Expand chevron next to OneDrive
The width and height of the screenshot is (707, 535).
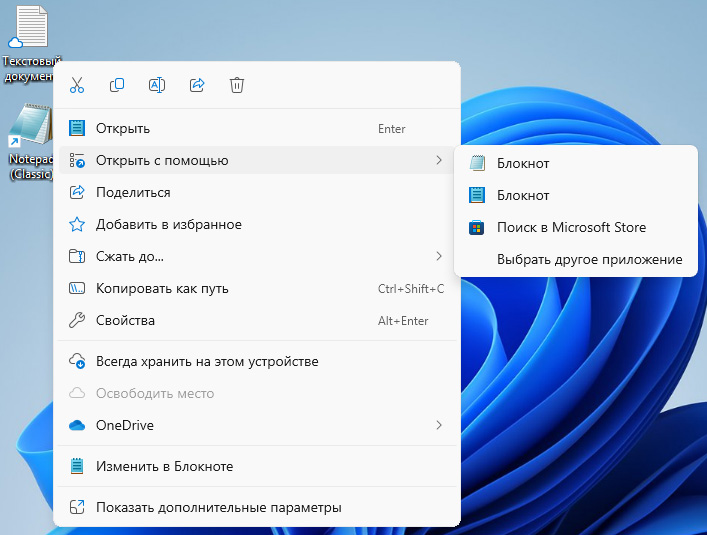(x=439, y=425)
